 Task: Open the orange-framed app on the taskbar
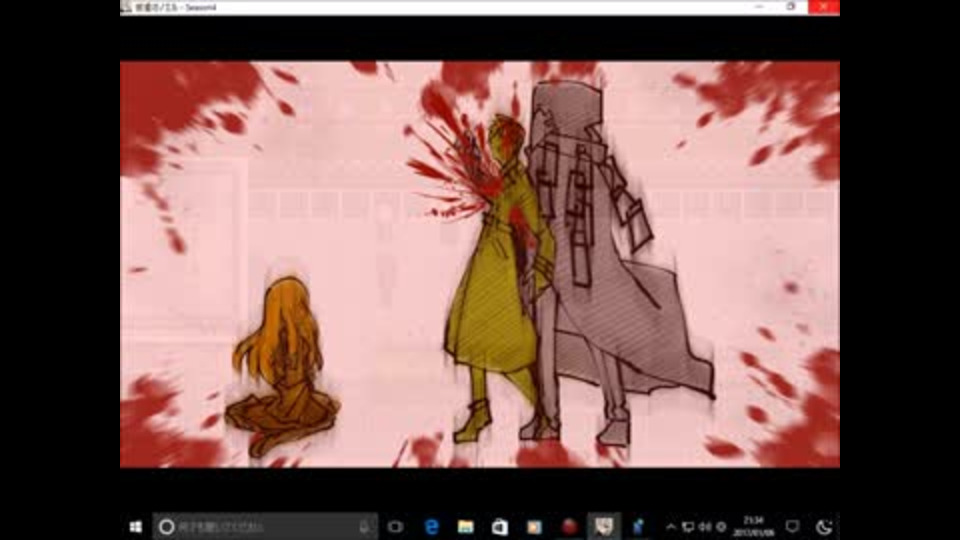534,527
